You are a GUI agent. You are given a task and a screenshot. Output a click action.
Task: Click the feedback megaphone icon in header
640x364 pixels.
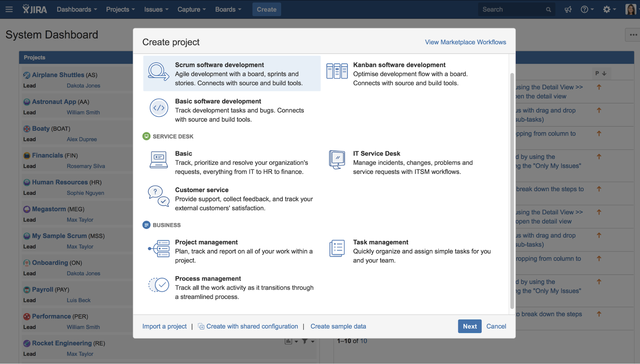coord(568,10)
